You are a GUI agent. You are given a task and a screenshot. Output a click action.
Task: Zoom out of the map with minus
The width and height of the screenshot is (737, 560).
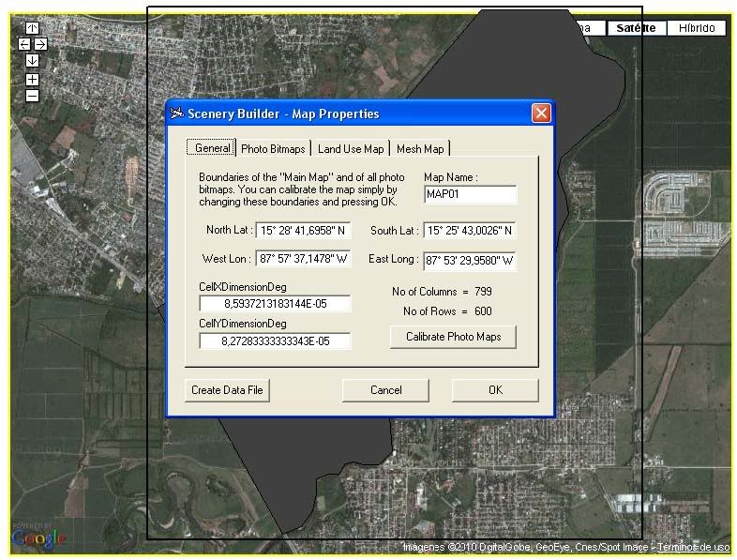[32, 96]
